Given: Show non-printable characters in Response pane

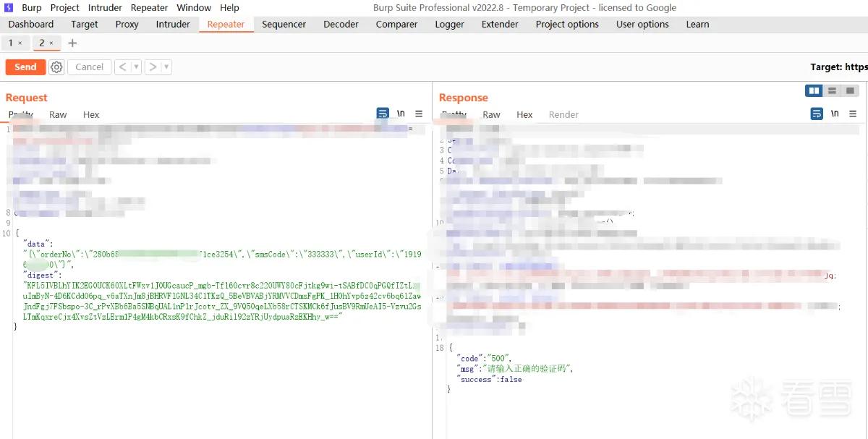Looking at the screenshot, I should [835, 114].
